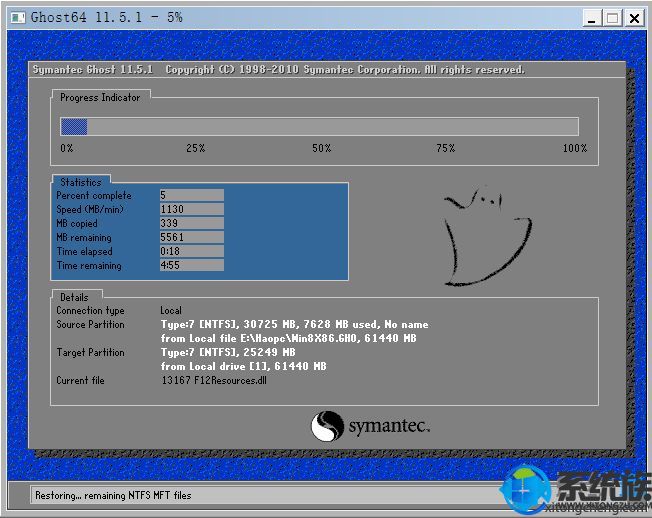Click the 'Local' connection type value
Viewport: 652px width, 518px height.
point(171,311)
